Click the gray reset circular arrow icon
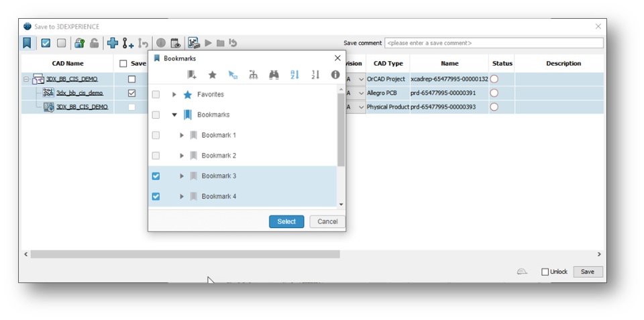644x320 pixels. click(233, 43)
